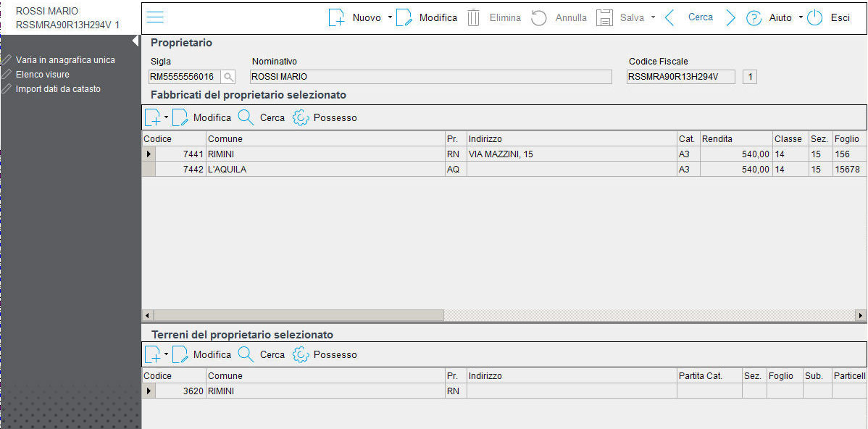
Task: Expand the Aiuto dropdown arrow
Action: (801, 17)
